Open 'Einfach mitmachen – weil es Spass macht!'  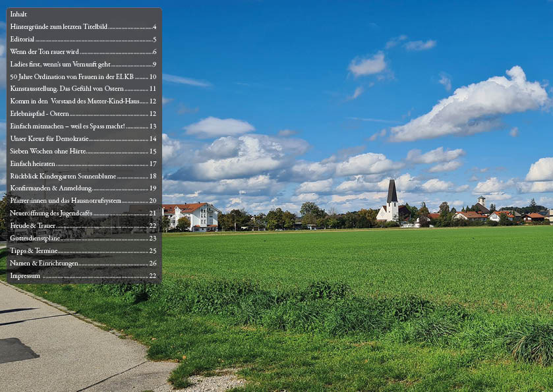[x=67, y=126]
